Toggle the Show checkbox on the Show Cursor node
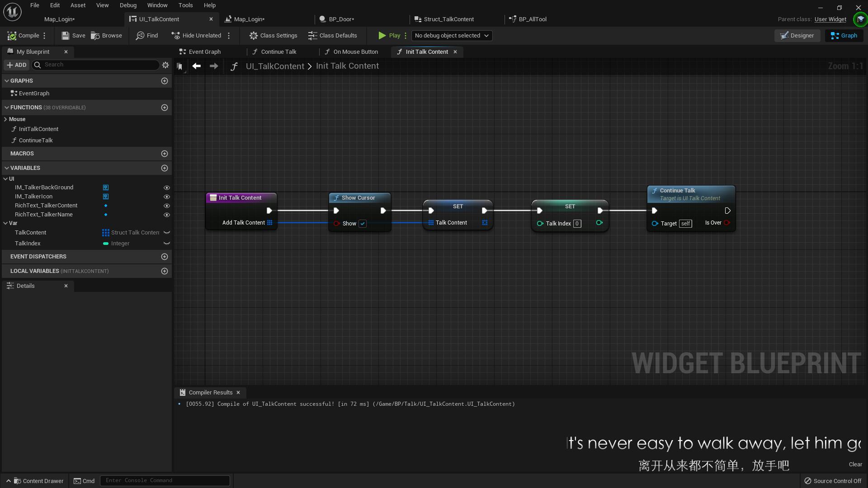This screenshot has width=868, height=488. coord(363,224)
